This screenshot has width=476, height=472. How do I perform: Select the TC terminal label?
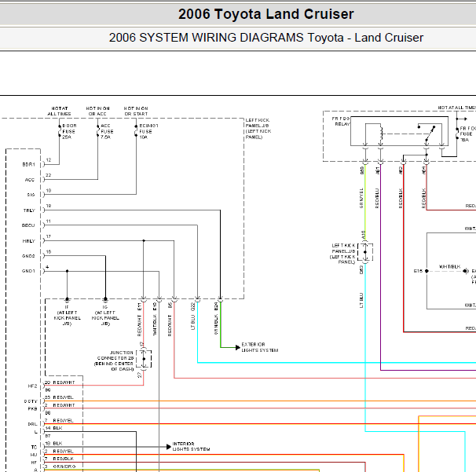click(34, 447)
